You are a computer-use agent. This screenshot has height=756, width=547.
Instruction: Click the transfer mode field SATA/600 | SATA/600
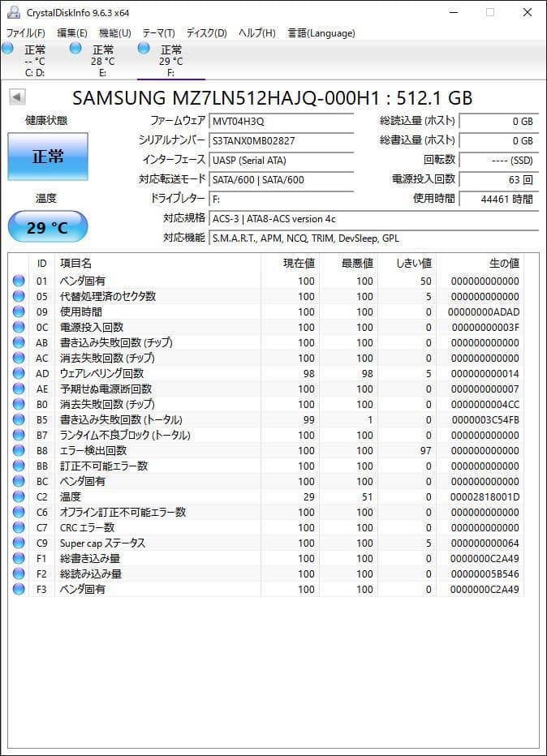282,180
